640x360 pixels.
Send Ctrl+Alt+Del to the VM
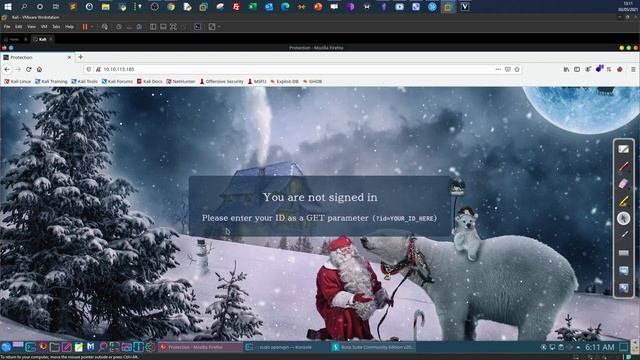coord(105,27)
